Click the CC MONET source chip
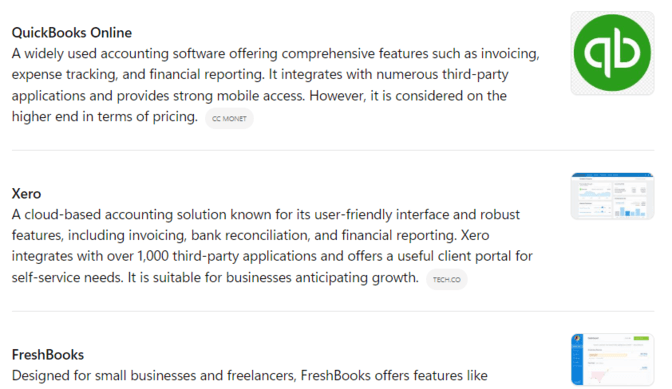Screen dimensions: 672x389 tap(229, 119)
